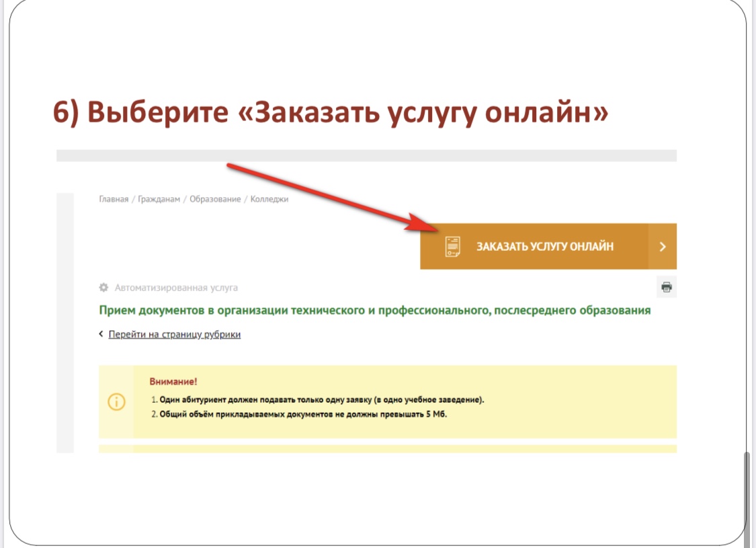The image size is (756, 548).
Task: Click the second notice about the 5 Мб limit
Action: point(302,414)
